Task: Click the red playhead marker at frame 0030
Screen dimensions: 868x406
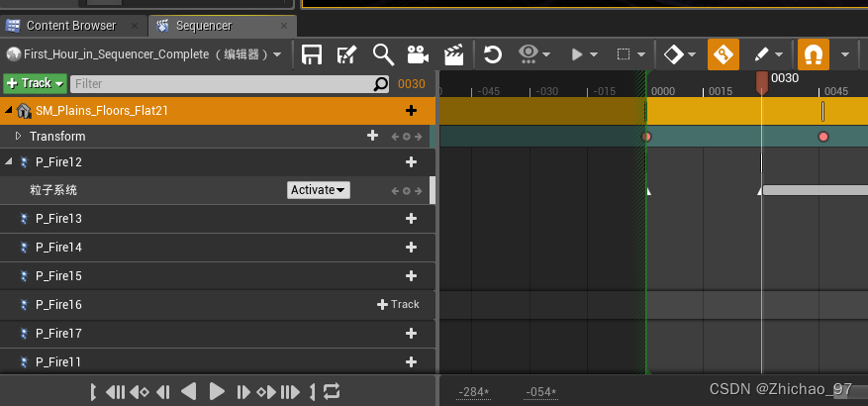Action: [761, 81]
